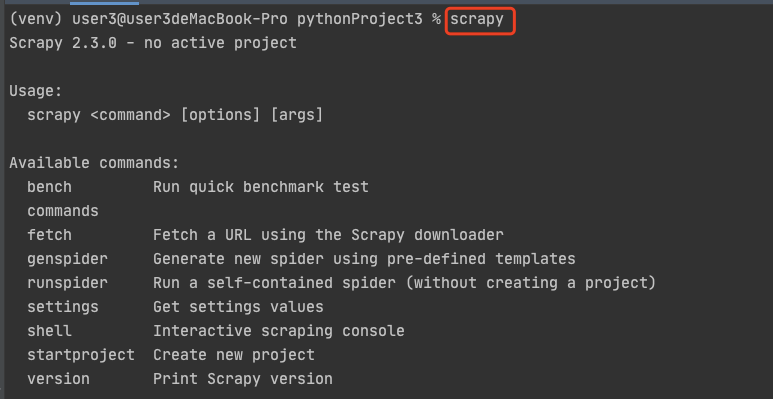This screenshot has height=399, width=773.
Task: Click the commands entry in list
Action: [x=63, y=211]
